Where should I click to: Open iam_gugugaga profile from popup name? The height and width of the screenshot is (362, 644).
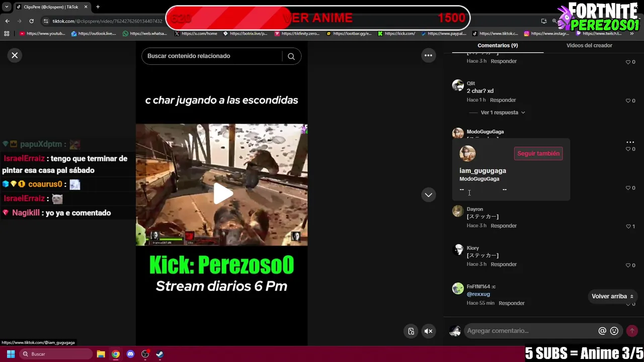tap(482, 170)
